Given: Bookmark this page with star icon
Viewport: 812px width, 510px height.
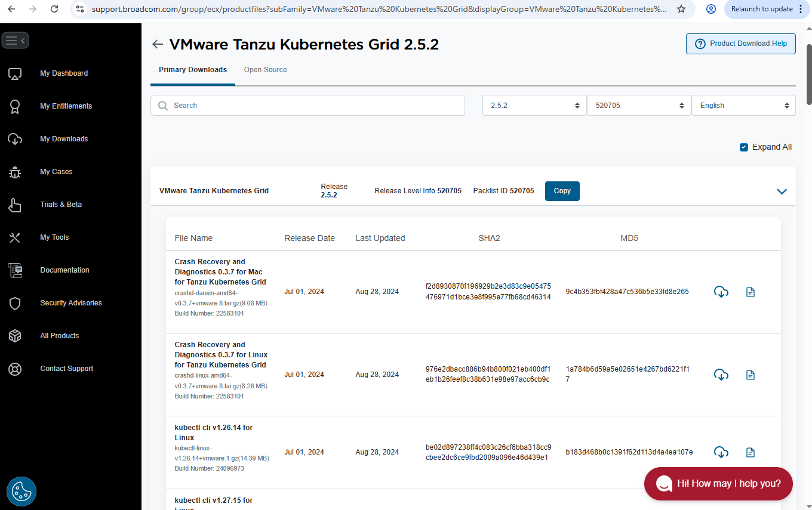Looking at the screenshot, I should pos(681,9).
